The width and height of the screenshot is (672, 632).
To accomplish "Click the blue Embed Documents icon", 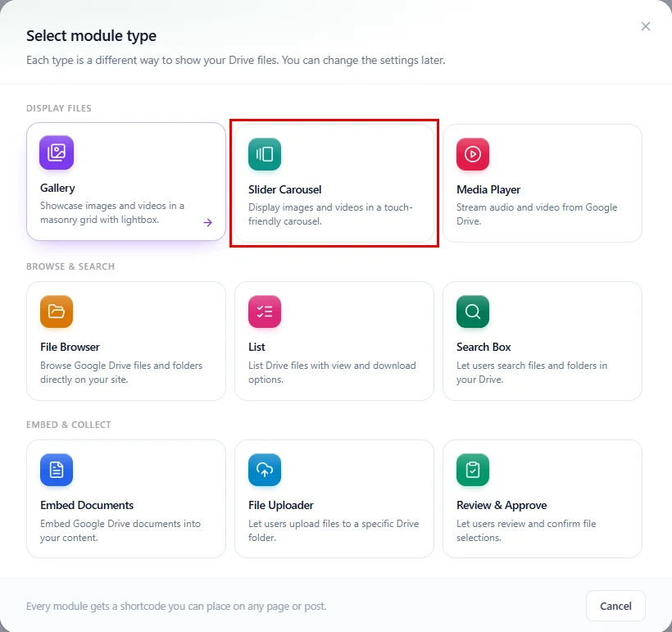I will pyautogui.click(x=57, y=470).
